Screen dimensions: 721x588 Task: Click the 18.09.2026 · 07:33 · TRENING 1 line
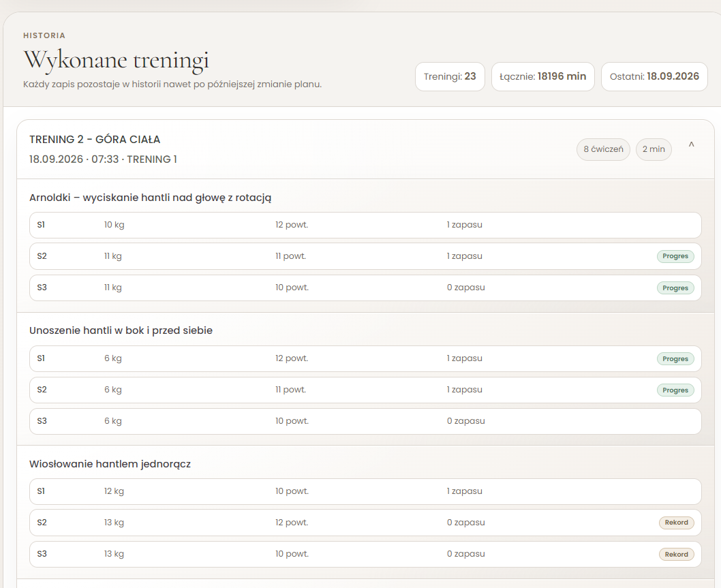tap(103, 159)
